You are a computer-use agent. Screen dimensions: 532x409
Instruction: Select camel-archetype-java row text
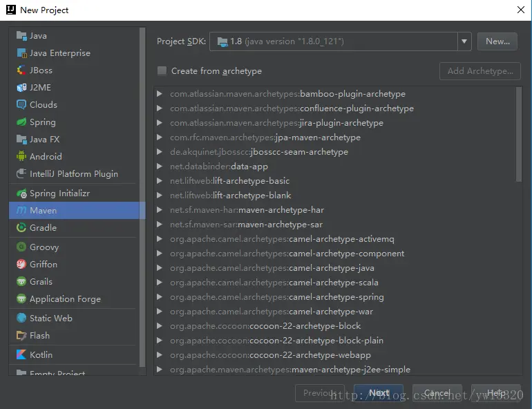(272, 268)
